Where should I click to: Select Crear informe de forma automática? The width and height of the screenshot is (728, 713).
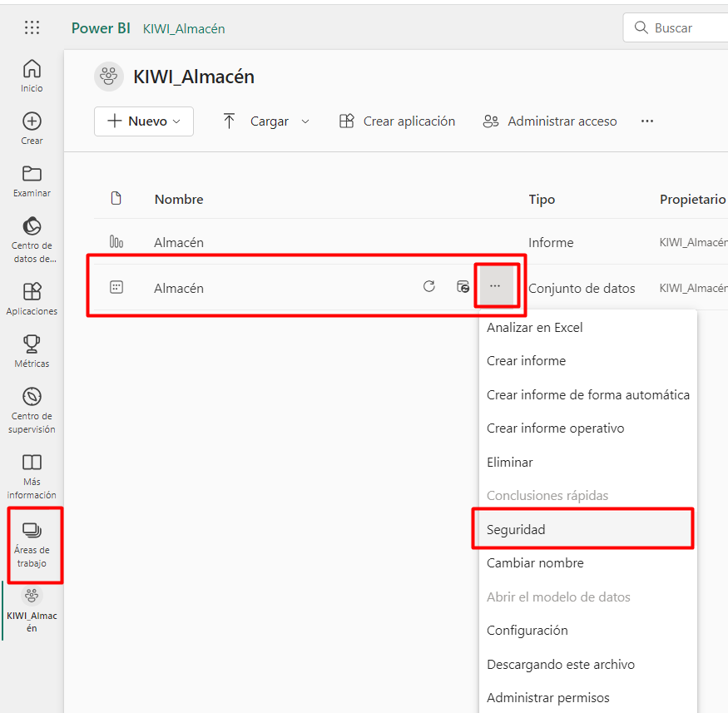(587, 394)
